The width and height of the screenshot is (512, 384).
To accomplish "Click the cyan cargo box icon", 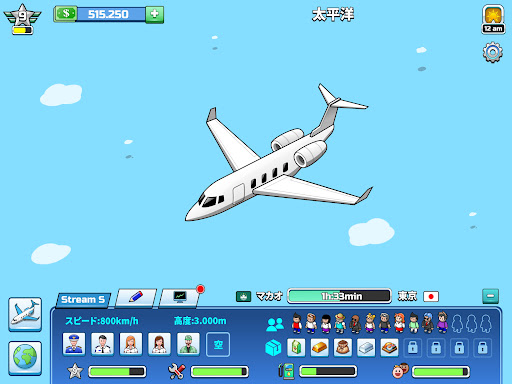I will click(273, 348).
